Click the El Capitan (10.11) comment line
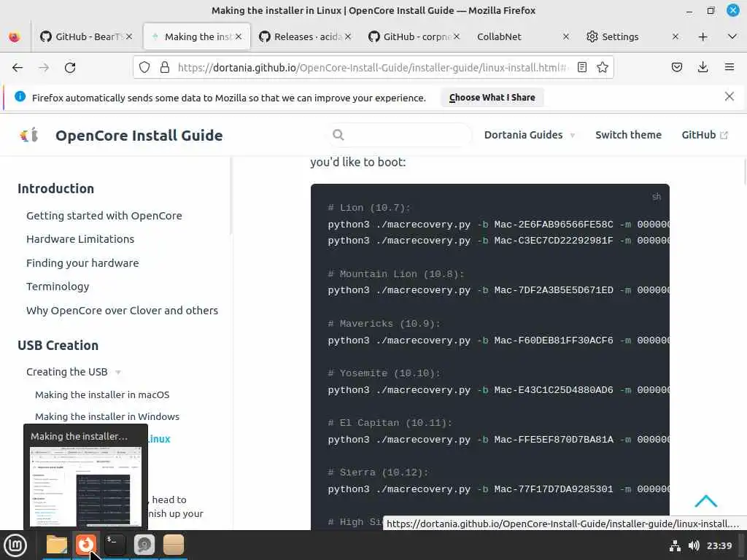The image size is (747, 560). [x=390, y=423]
